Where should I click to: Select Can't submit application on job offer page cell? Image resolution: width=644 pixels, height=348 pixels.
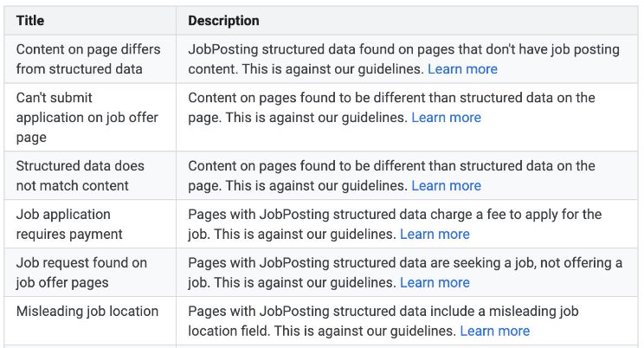(x=90, y=118)
